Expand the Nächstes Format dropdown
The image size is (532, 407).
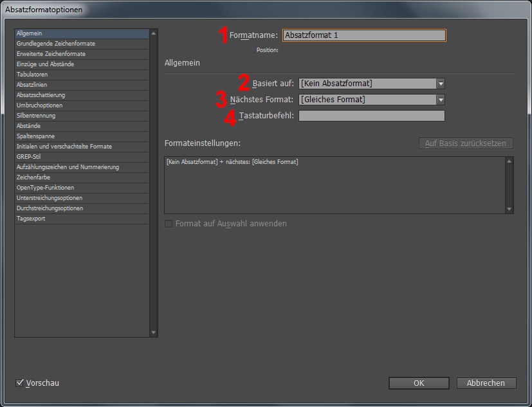440,100
